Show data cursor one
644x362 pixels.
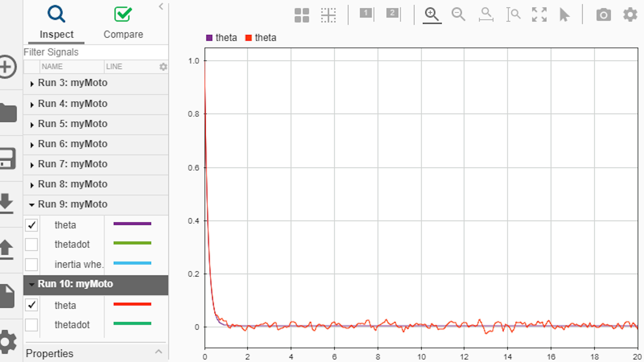coord(367,14)
